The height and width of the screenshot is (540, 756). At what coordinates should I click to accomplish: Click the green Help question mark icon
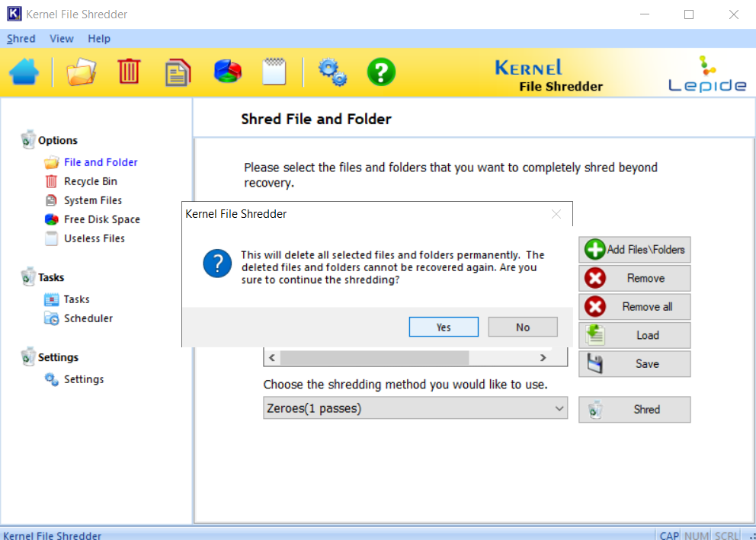pyautogui.click(x=381, y=72)
